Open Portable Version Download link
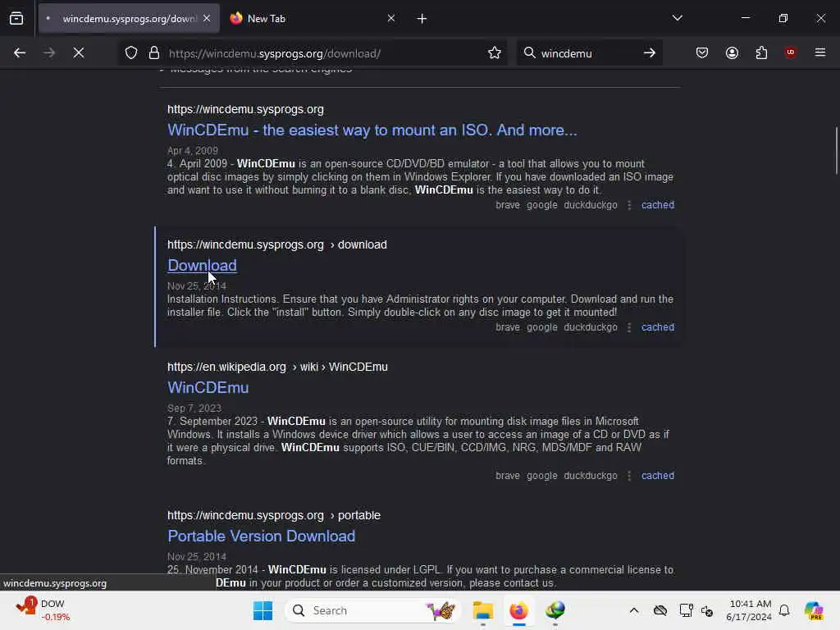Image resolution: width=840 pixels, height=630 pixels. pos(262,536)
